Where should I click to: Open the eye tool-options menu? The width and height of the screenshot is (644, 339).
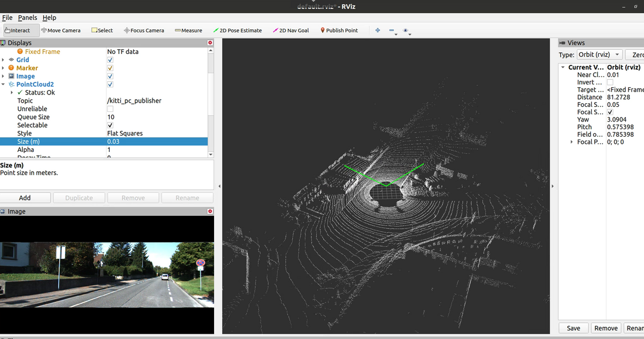[x=406, y=31]
